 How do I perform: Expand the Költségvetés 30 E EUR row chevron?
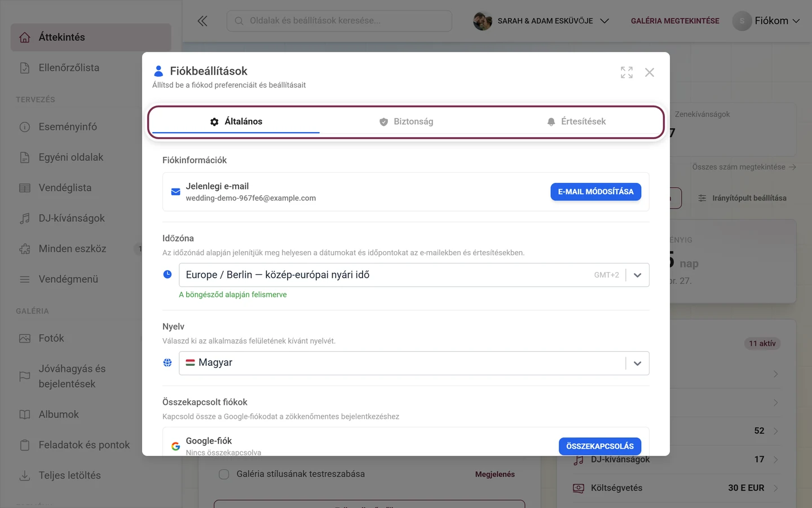tap(776, 488)
